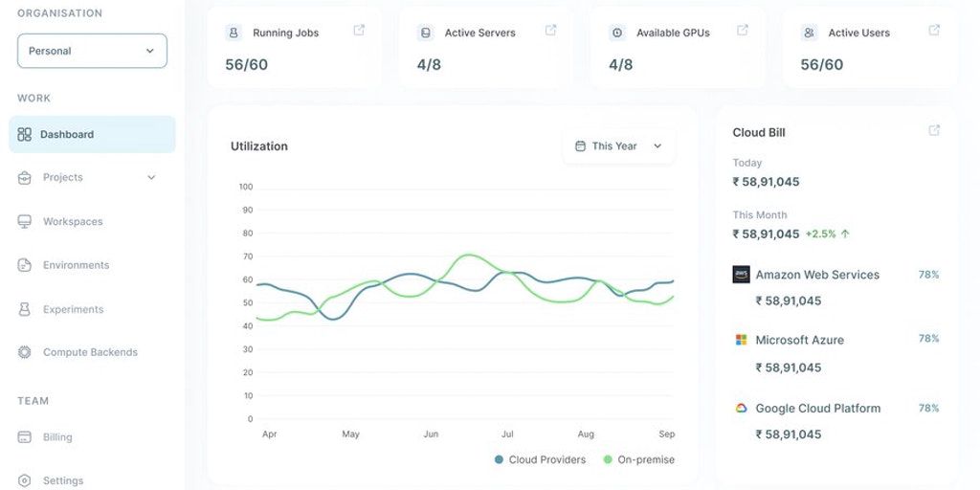Open Running Jobs external link icon

[359, 31]
